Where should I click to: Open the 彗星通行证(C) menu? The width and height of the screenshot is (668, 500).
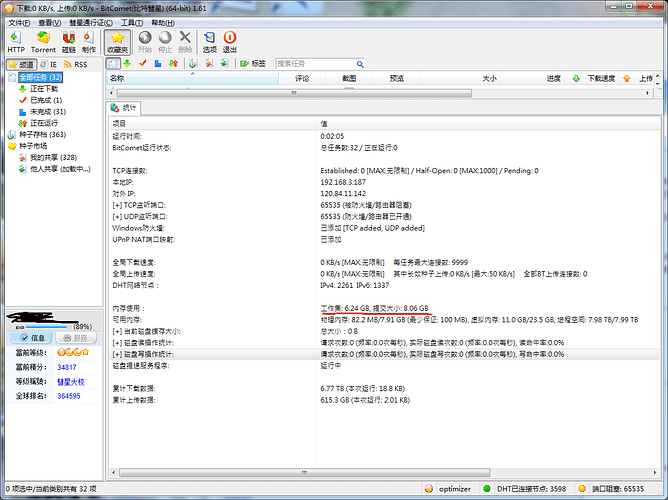(x=91, y=23)
